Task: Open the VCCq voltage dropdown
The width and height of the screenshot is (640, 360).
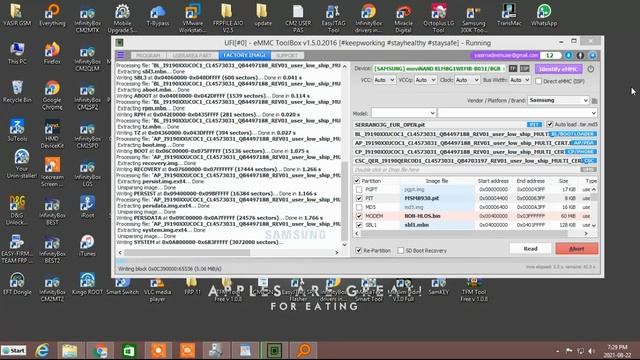Action: (x=425, y=80)
